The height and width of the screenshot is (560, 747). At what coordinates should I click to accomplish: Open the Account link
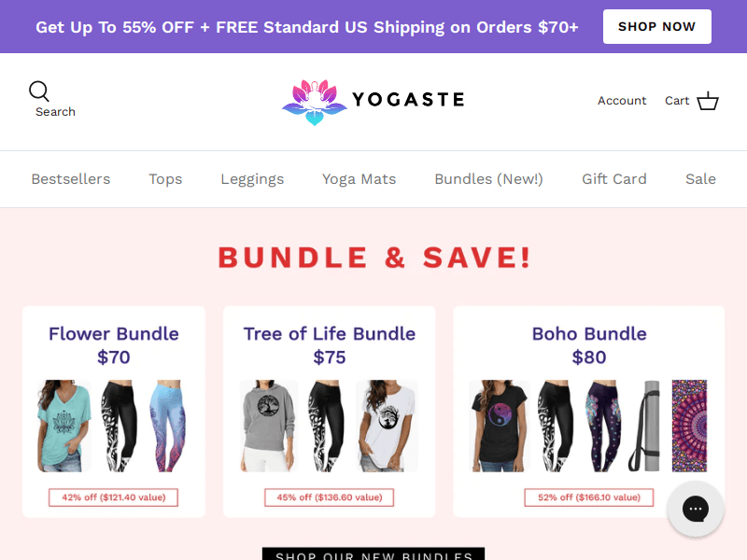[622, 101]
